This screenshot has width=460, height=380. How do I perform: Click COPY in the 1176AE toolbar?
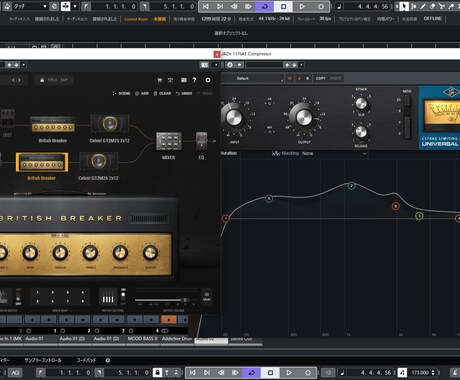point(321,78)
